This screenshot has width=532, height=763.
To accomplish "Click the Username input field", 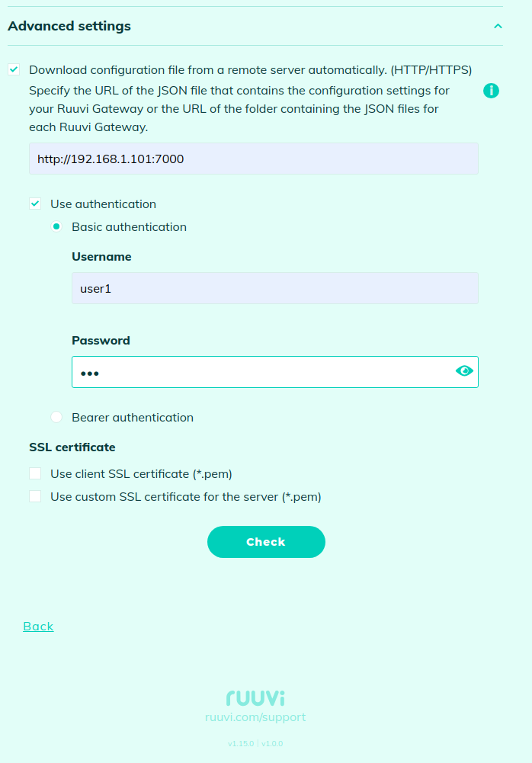I will click(x=274, y=288).
